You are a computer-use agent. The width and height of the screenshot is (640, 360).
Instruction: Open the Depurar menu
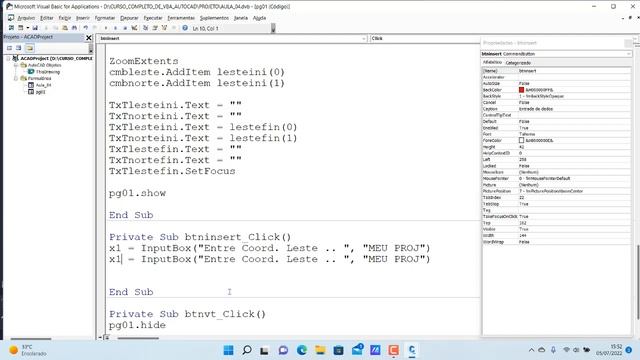click(129, 18)
